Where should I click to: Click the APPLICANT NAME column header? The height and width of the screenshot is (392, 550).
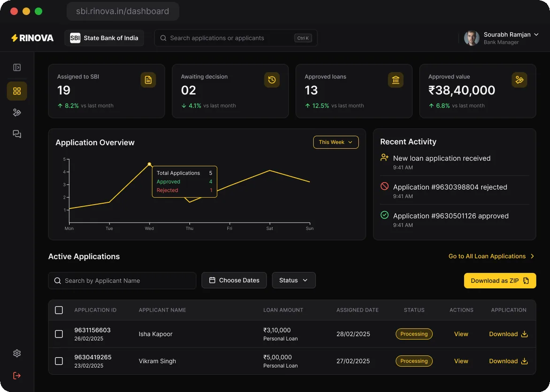162,310
